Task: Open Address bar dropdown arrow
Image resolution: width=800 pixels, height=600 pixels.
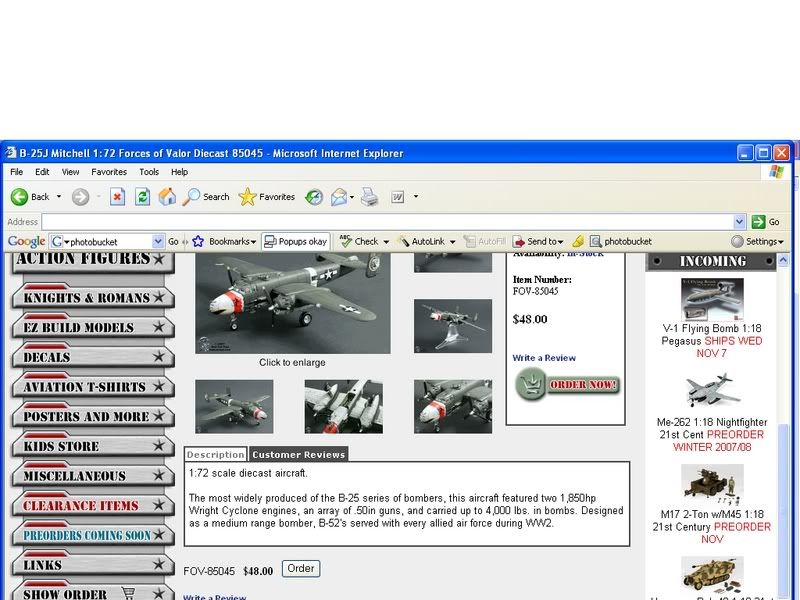Action: (x=740, y=222)
